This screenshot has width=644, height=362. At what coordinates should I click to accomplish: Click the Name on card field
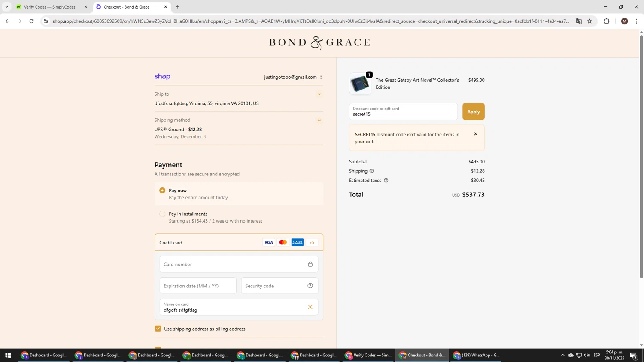click(239, 307)
